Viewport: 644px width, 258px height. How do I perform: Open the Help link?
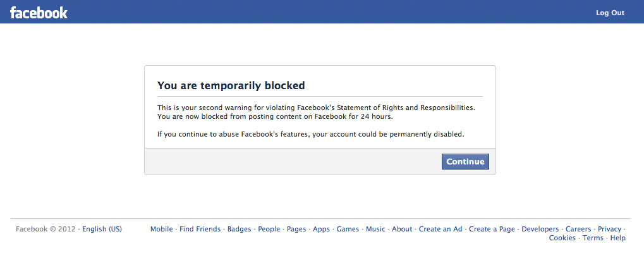(618, 238)
